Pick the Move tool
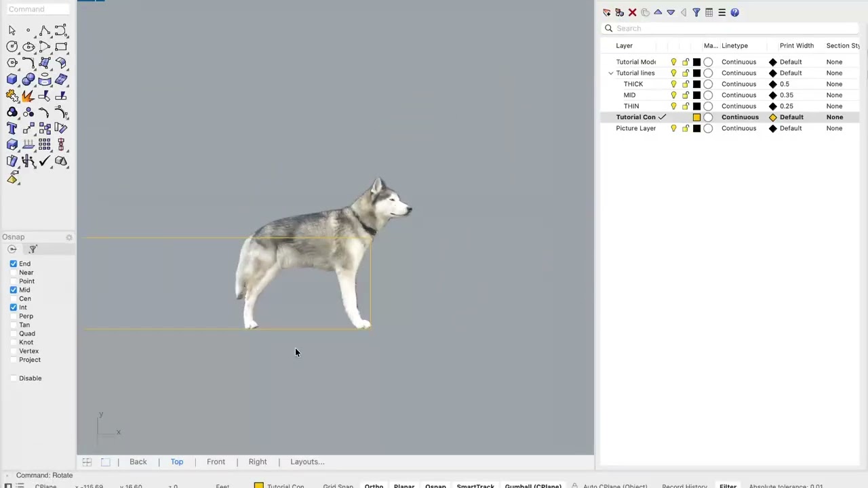Screen dimensions: 868x488 28,128
